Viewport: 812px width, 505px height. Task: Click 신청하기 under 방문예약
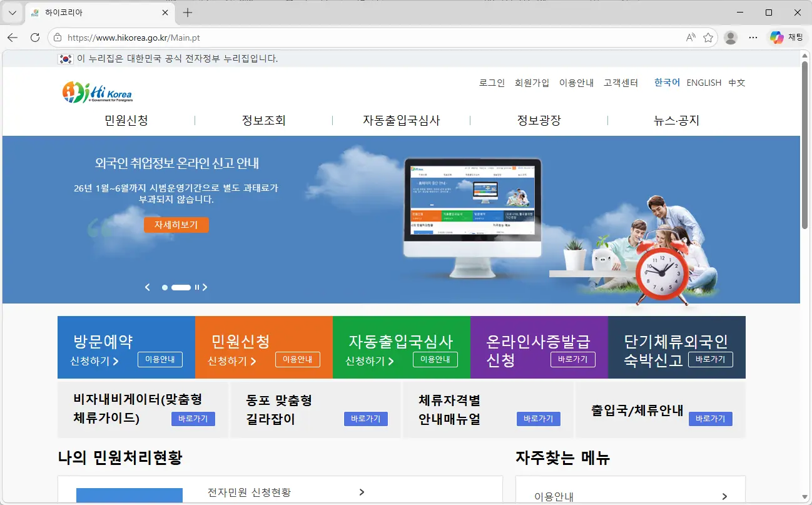(x=94, y=361)
